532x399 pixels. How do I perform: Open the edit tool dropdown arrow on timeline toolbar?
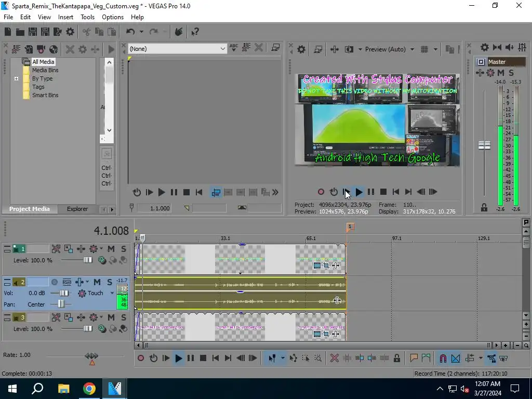(x=283, y=358)
